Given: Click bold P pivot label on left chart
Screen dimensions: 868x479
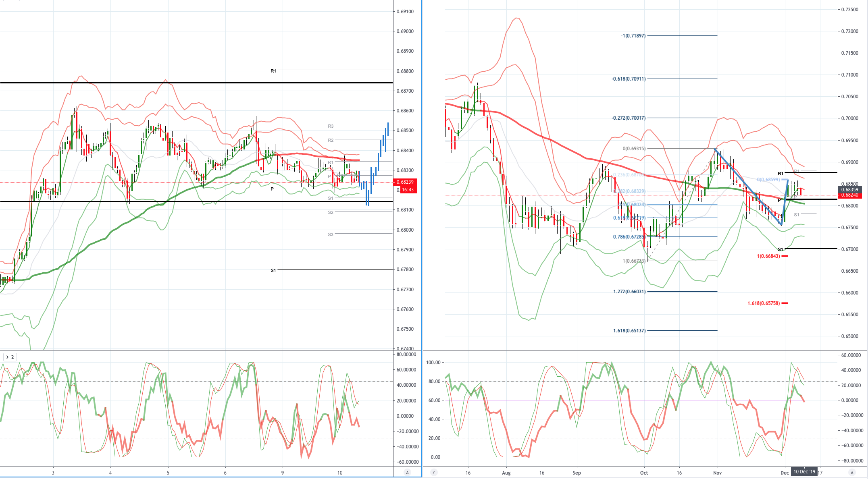Looking at the screenshot, I should click(272, 189).
